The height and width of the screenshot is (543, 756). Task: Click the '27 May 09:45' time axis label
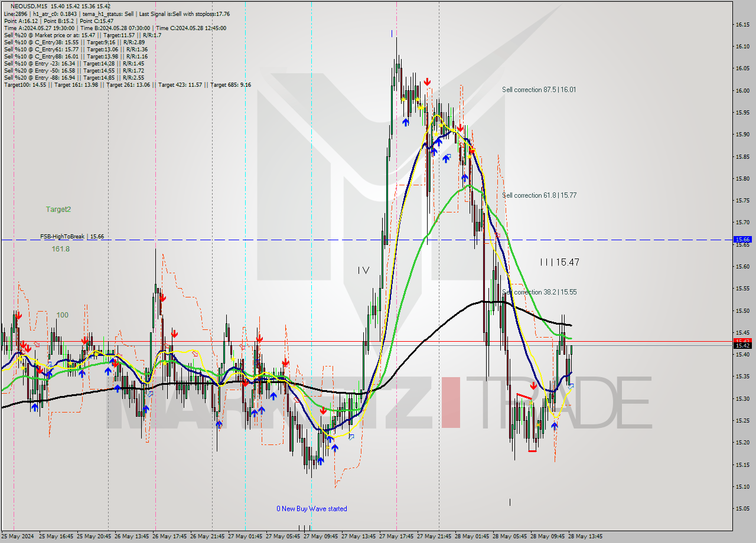click(x=320, y=537)
